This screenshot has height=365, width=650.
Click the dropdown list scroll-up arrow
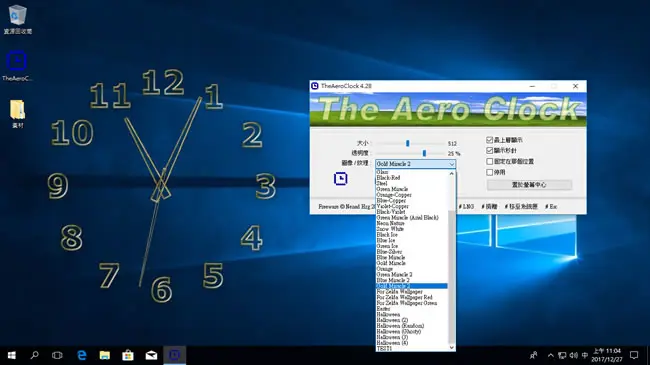452,173
